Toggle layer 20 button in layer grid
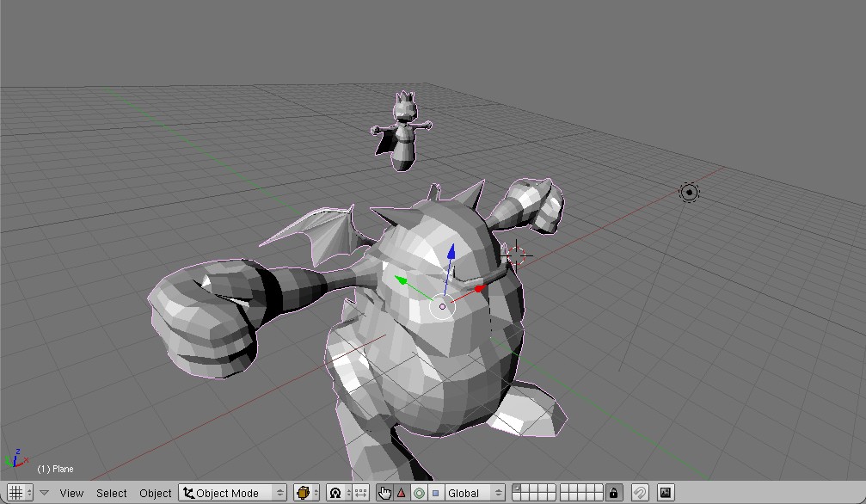The image size is (866, 504). click(x=599, y=496)
